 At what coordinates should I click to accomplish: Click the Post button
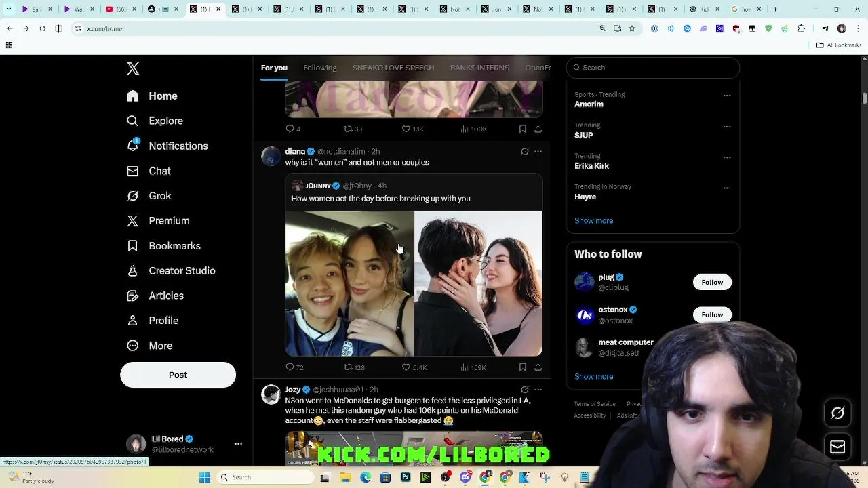pyautogui.click(x=178, y=375)
